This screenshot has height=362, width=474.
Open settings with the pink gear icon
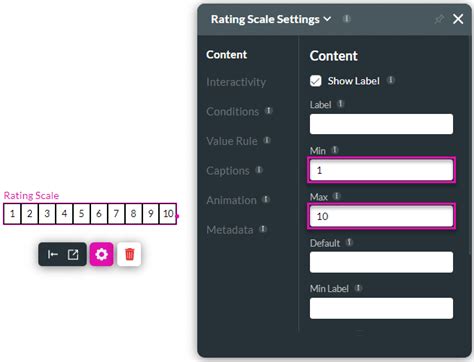[101, 254]
